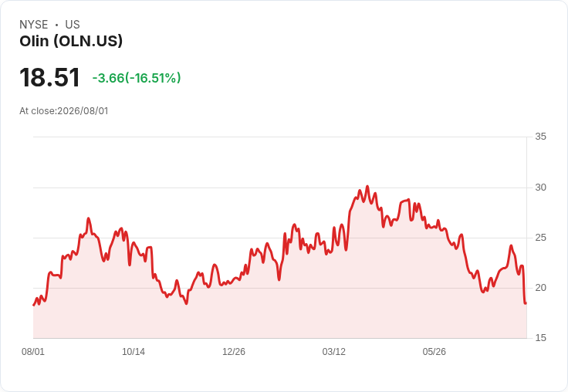The height and width of the screenshot is (392, 568).
Task: Click the final data point at chart's right end
Action: pos(526,303)
